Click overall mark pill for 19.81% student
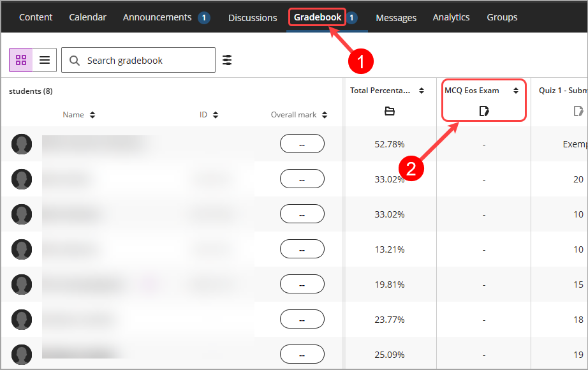 (x=302, y=284)
